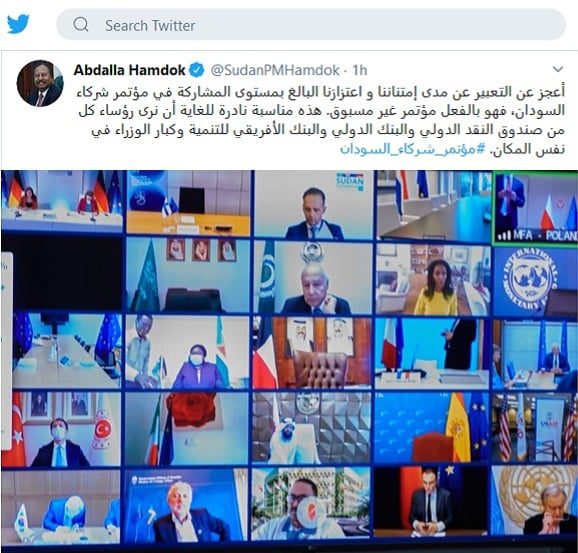
Task: Click the Twitter bird logo
Action: [x=18, y=24]
